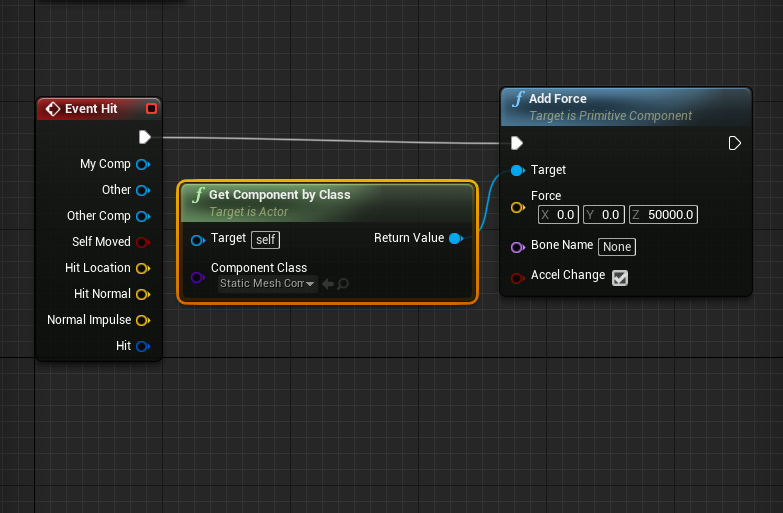Click the Add Force Target input pin

pos(518,170)
